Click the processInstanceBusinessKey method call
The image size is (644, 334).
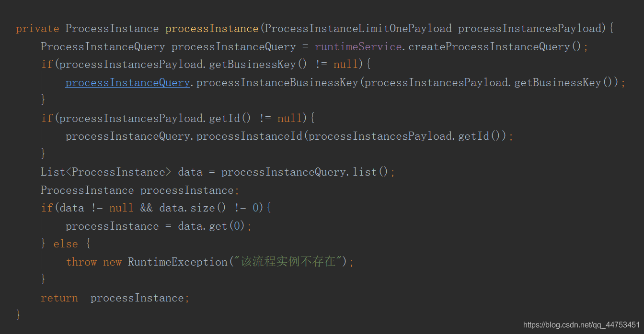[277, 83]
